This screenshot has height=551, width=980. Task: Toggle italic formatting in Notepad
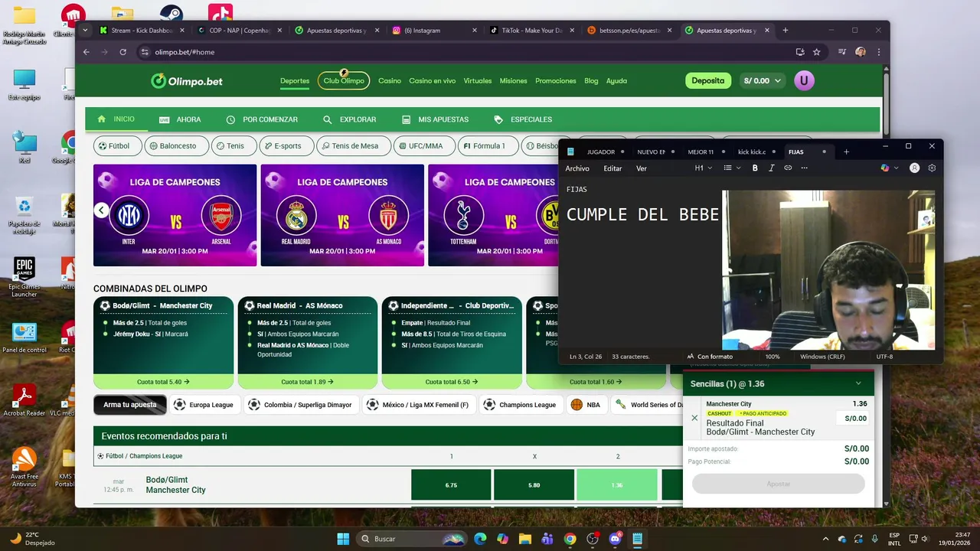point(771,168)
